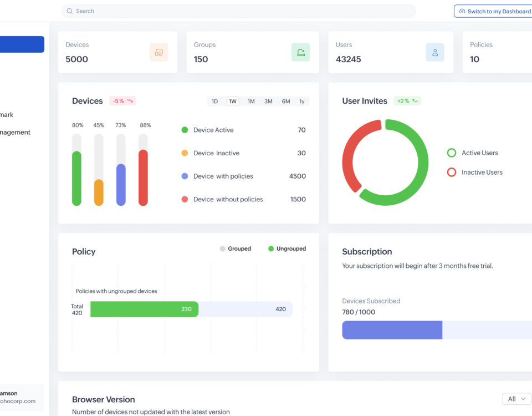Toggle the Active Users legend circle

tap(451, 153)
